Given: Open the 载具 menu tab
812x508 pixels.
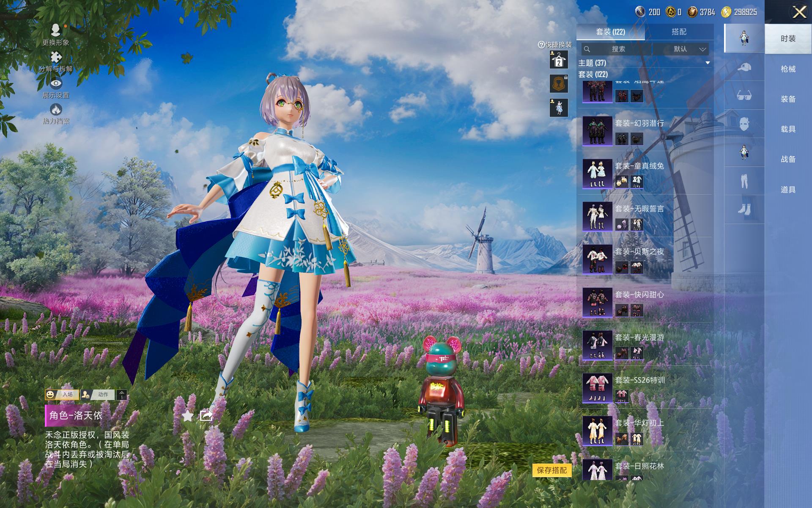Looking at the screenshot, I should (788, 129).
